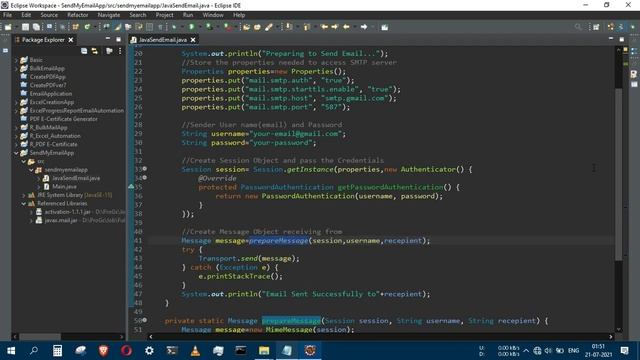Click the Pin Editor toolbar icon
This screenshot has width=640, height=360.
coord(384,27)
